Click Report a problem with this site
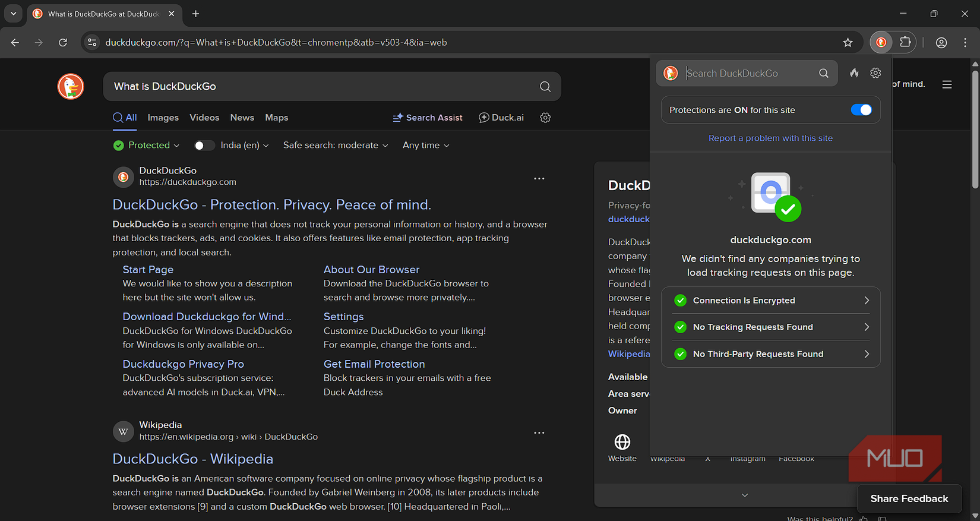 click(x=770, y=138)
